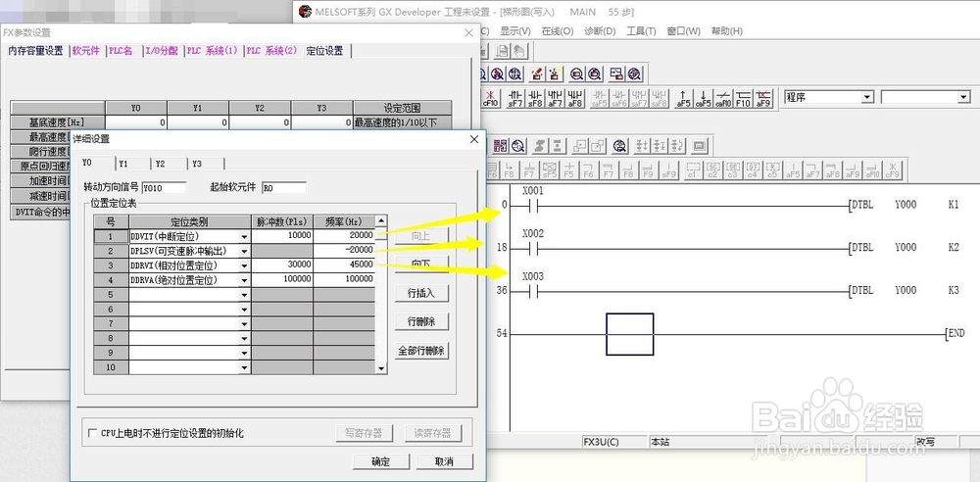Open the 软元件 tab in FX参数设置
Screen dimensions: 980x482
[x=85, y=51]
